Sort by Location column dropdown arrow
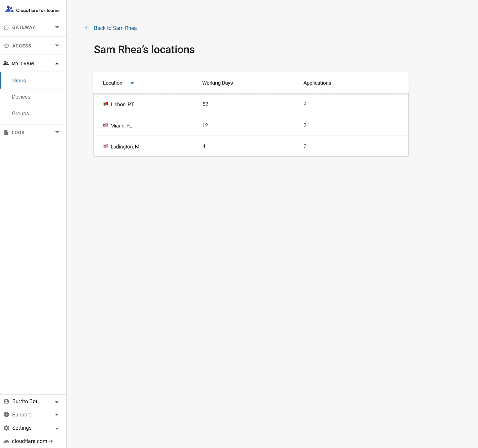The image size is (478, 448). 132,83
